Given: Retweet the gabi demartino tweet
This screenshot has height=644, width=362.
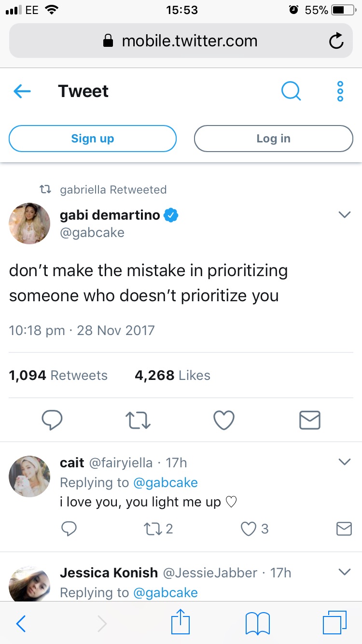Looking at the screenshot, I should point(138,420).
